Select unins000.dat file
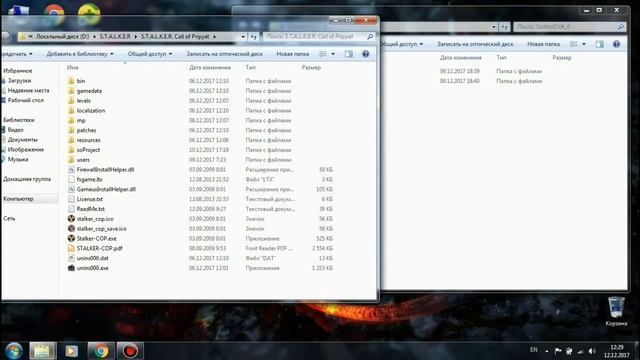Image resolution: width=640 pixels, height=360 pixels. coord(92,258)
